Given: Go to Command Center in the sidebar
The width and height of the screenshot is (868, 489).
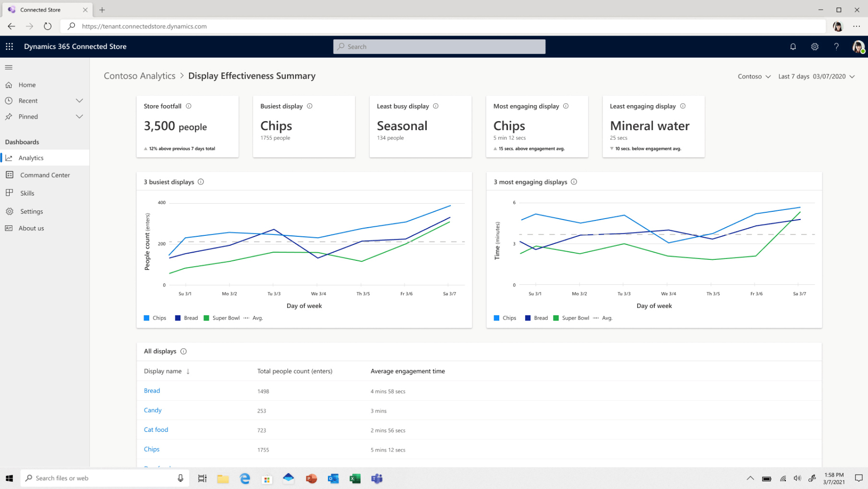Looking at the screenshot, I should point(45,175).
